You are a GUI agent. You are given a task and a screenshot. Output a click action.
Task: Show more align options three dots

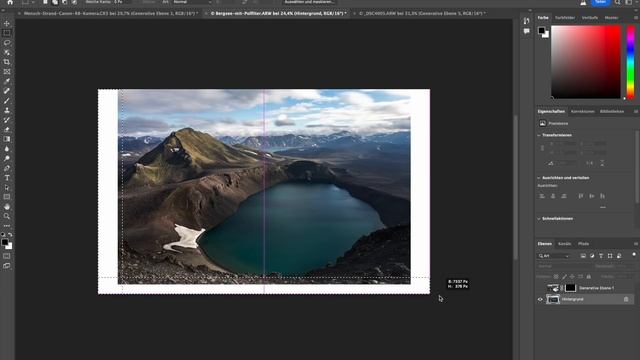click(603, 207)
